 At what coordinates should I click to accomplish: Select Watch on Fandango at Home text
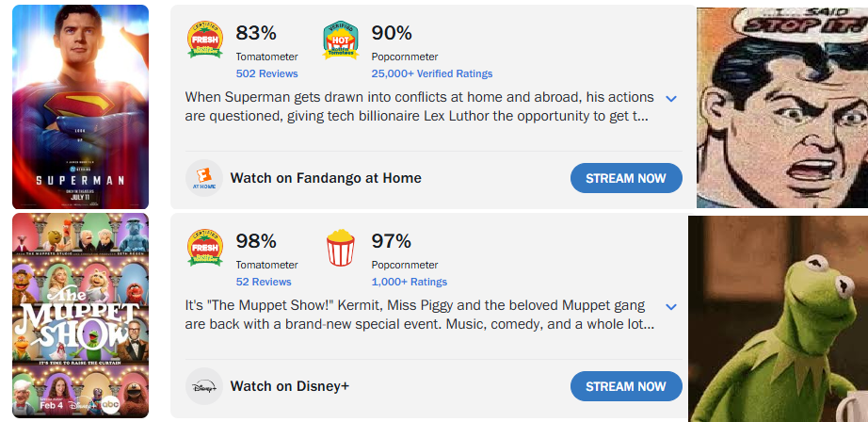pyautogui.click(x=326, y=178)
